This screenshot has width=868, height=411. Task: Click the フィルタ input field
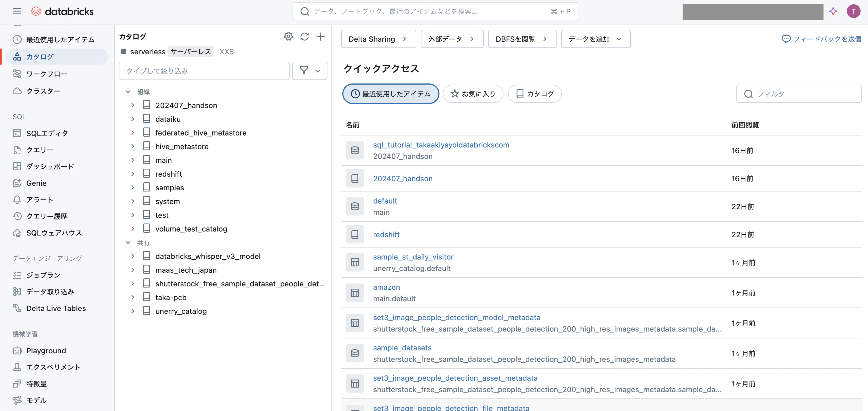[799, 94]
